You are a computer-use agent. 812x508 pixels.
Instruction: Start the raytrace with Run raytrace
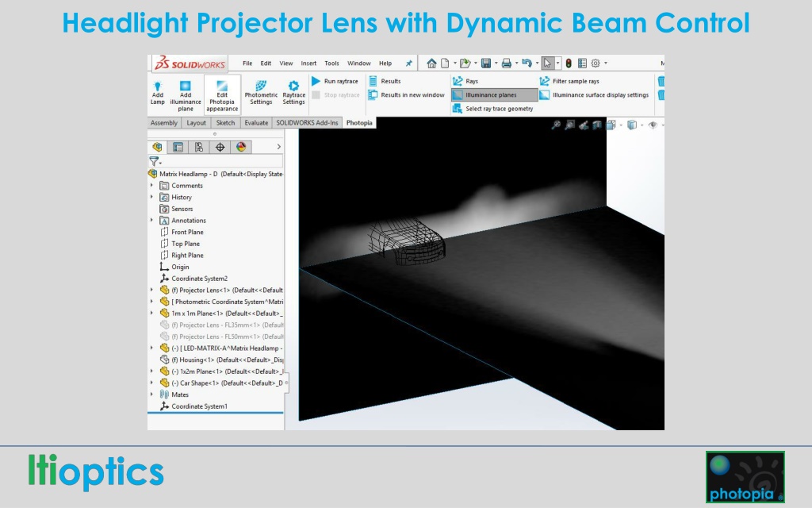pos(335,82)
